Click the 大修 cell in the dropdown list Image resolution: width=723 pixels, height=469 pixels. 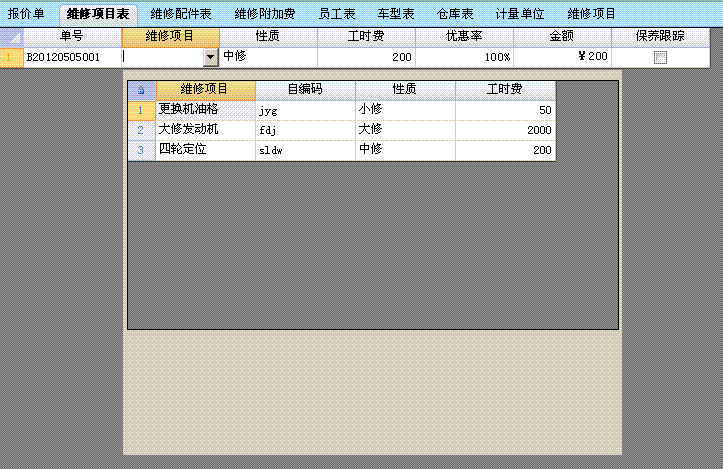(x=405, y=130)
